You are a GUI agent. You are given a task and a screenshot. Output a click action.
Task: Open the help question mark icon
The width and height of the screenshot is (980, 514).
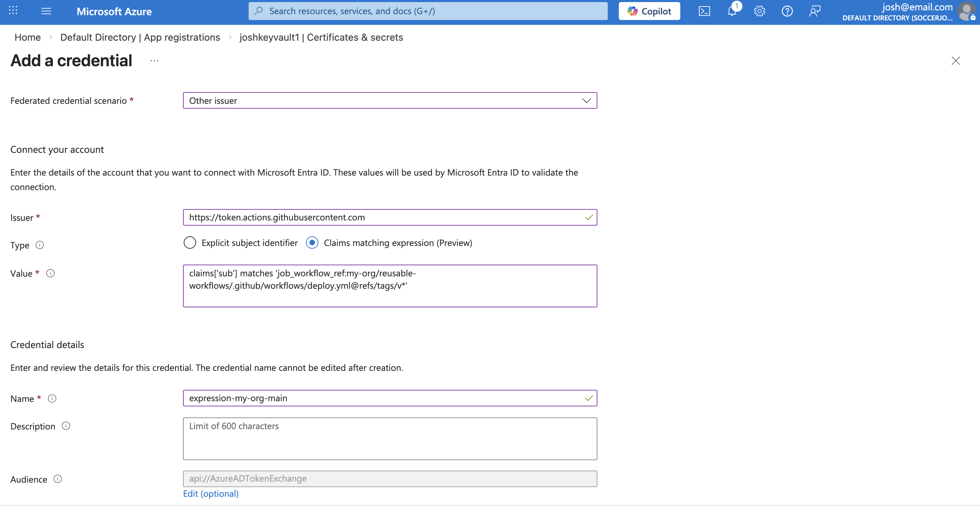787,11
